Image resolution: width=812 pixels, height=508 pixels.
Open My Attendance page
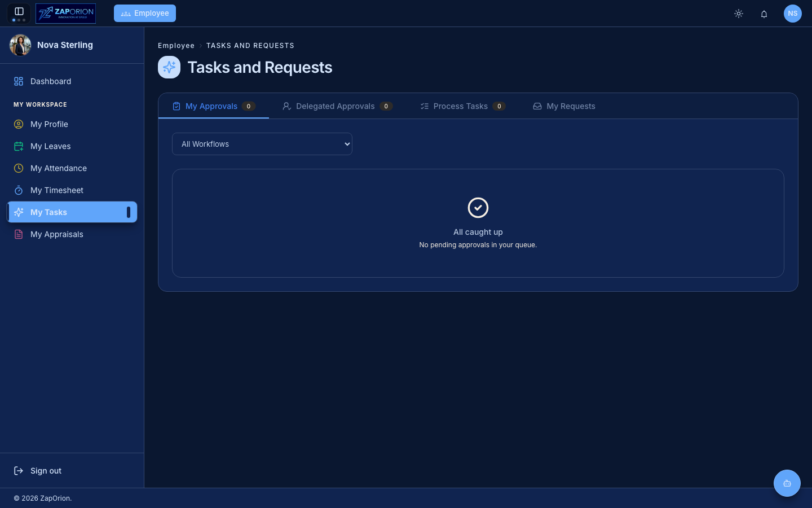pos(72,168)
